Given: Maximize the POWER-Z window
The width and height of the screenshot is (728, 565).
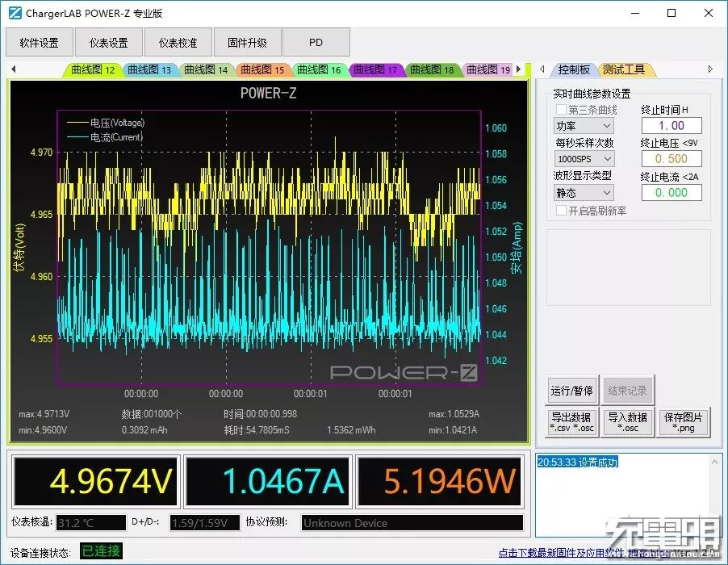Looking at the screenshot, I should point(672,13).
